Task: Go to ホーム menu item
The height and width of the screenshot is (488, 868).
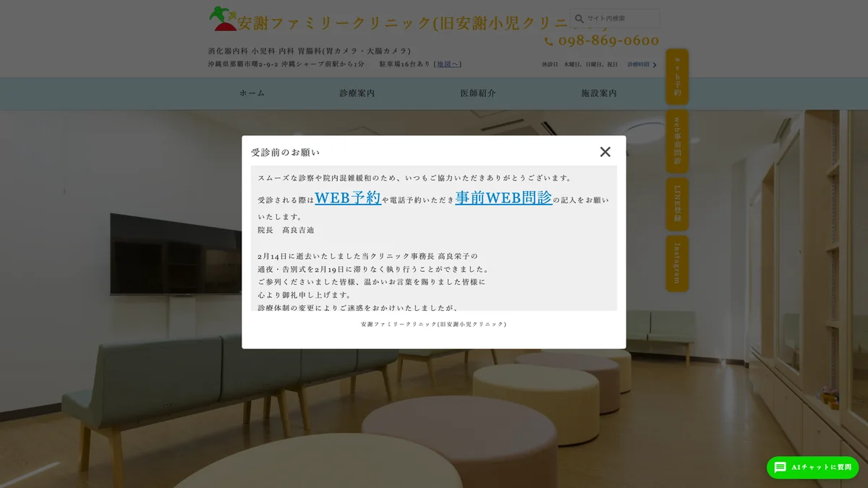Action: tap(252, 93)
